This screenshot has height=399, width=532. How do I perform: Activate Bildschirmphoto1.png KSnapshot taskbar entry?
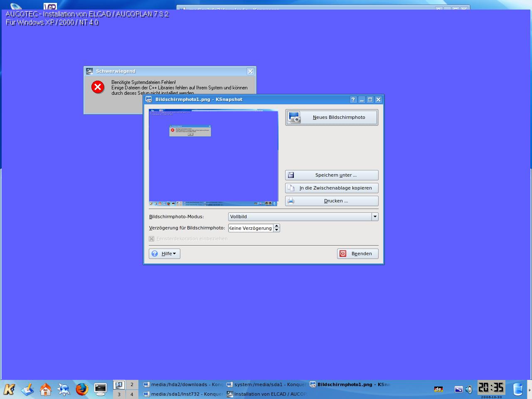(350, 384)
